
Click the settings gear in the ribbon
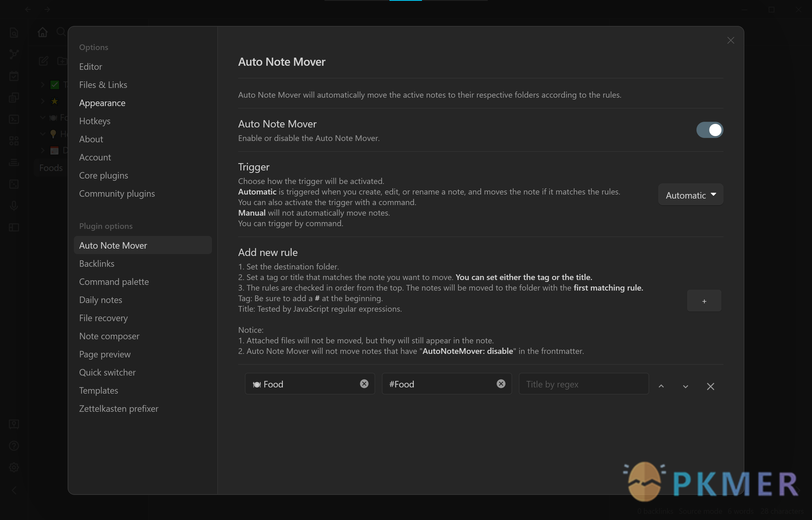(x=14, y=467)
